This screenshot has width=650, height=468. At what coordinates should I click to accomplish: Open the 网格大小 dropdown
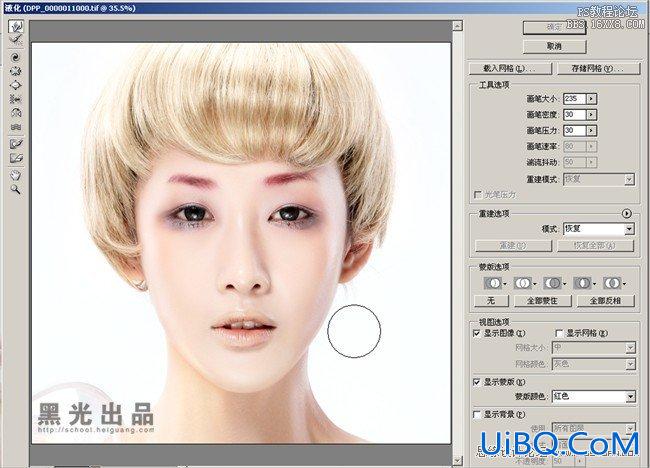click(x=594, y=347)
